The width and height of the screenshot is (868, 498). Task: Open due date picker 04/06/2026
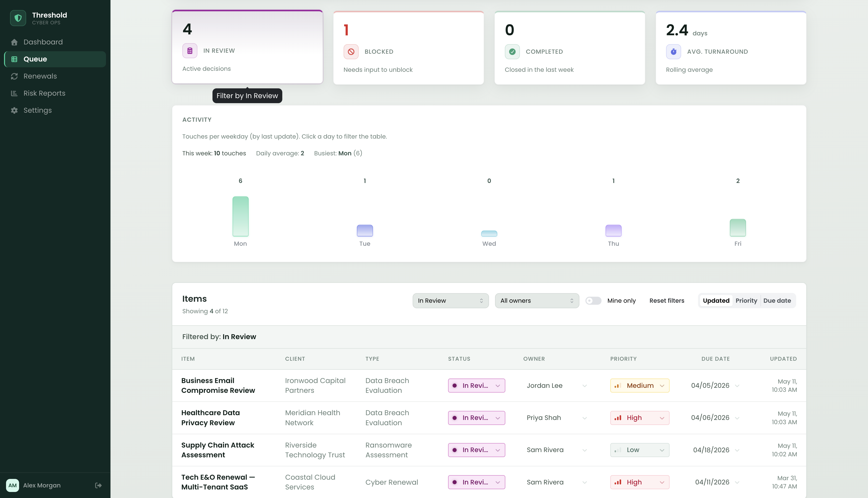pyautogui.click(x=715, y=418)
